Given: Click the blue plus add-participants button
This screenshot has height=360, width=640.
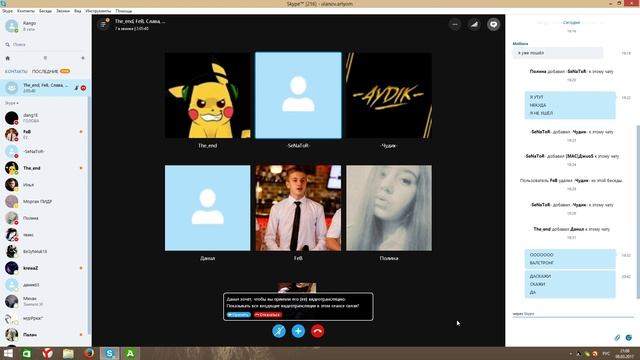Looking at the screenshot, I should 298,331.
